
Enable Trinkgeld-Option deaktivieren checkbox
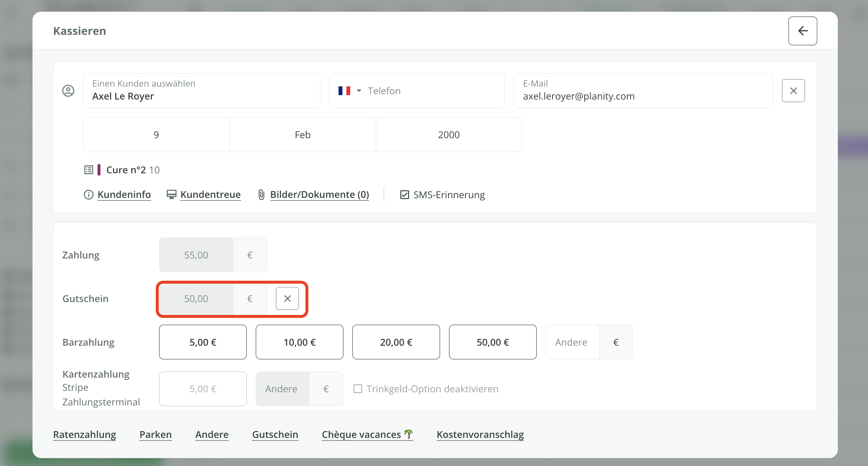pyautogui.click(x=358, y=389)
